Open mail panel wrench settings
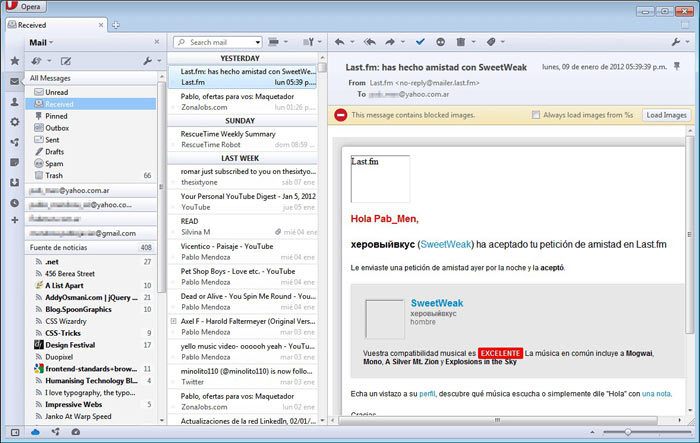Screen dimensions: 700x443 pyautogui.click(x=148, y=61)
